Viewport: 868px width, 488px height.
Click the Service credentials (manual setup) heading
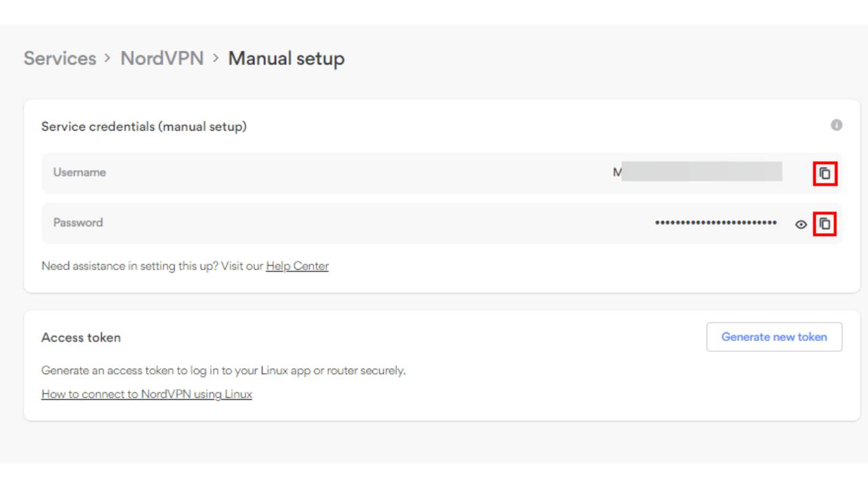[144, 127]
